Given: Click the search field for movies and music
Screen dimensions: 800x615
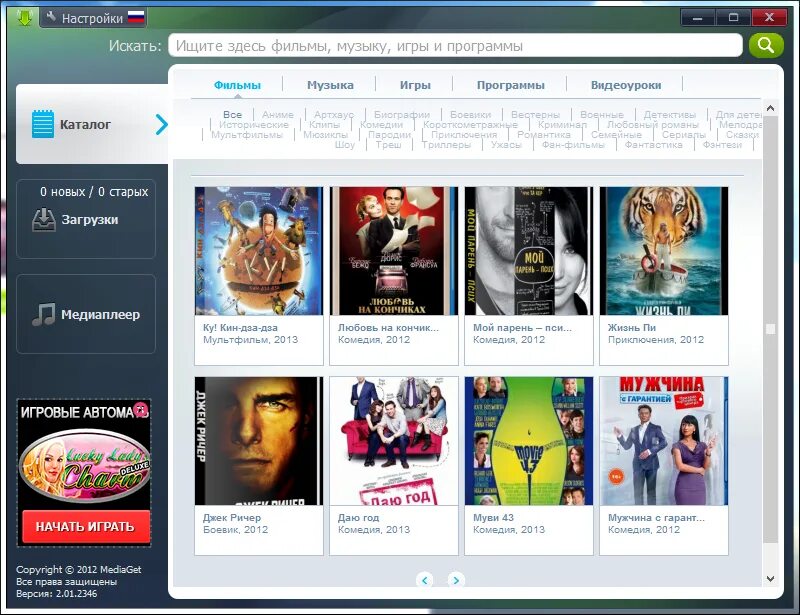Looking at the screenshot, I should 455,45.
